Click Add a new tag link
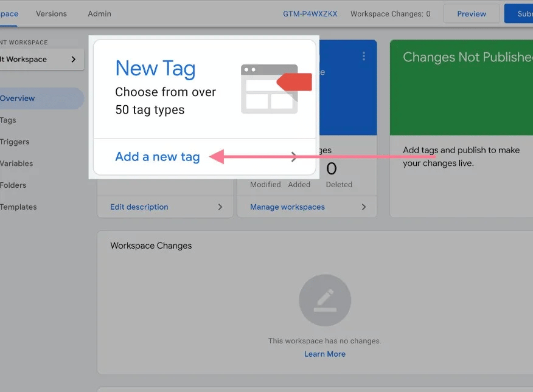The width and height of the screenshot is (533, 392). coord(158,157)
